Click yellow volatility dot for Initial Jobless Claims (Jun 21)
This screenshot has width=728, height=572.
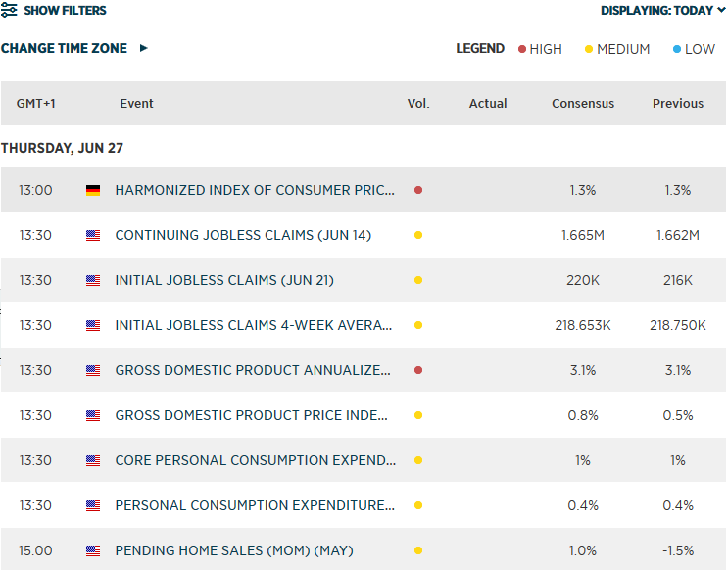click(418, 280)
